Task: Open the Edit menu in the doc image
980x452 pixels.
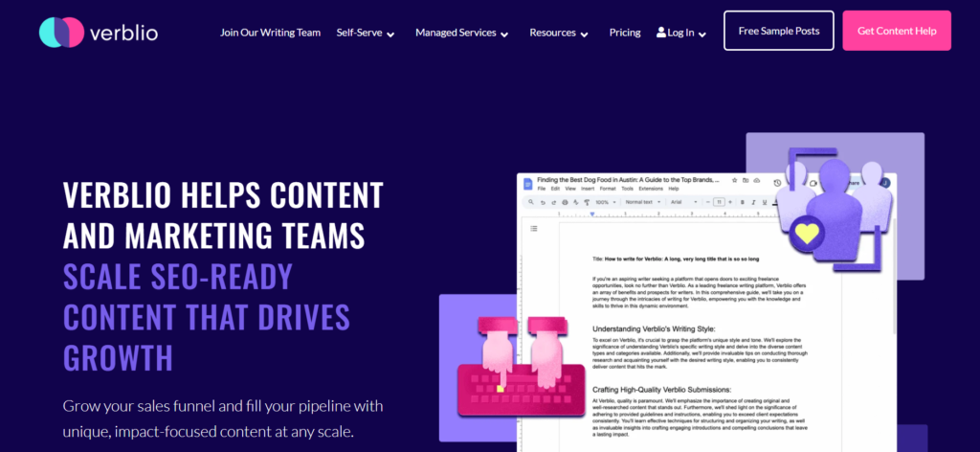Action: click(556, 189)
